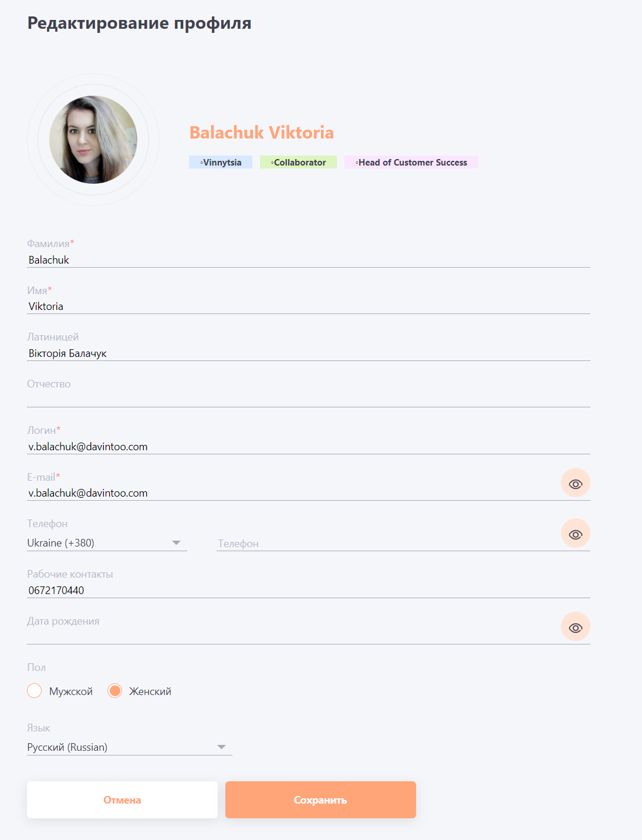Click the empty Отчество field
The width and height of the screenshot is (642, 840).
[309, 399]
